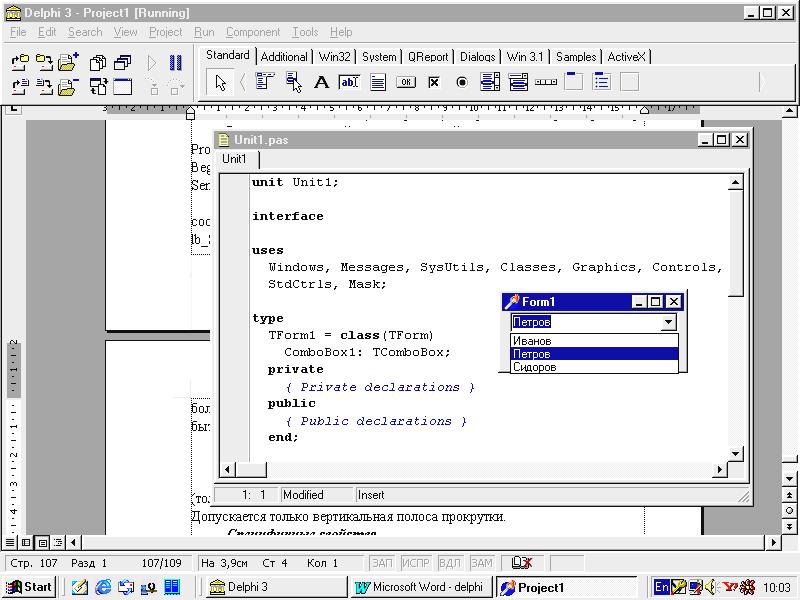
Task: Open the File menu
Action: pos(18,32)
